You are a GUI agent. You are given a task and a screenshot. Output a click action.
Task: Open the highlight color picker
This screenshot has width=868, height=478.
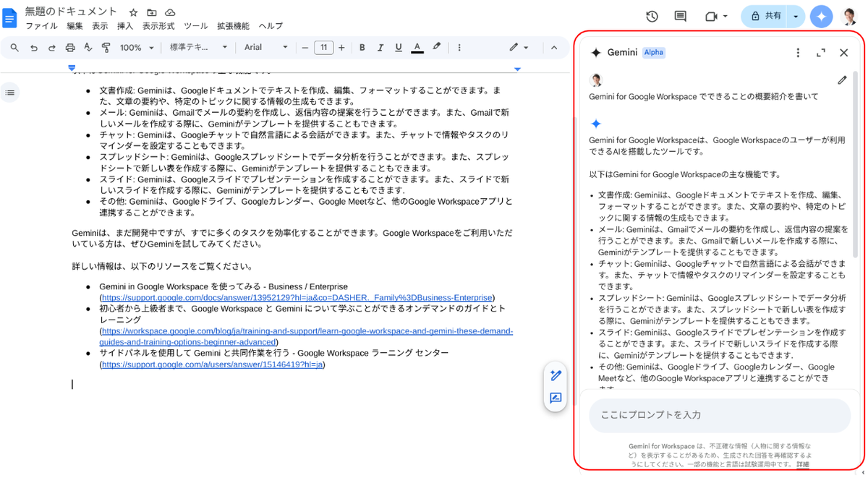pyautogui.click(x=436, y=48)
